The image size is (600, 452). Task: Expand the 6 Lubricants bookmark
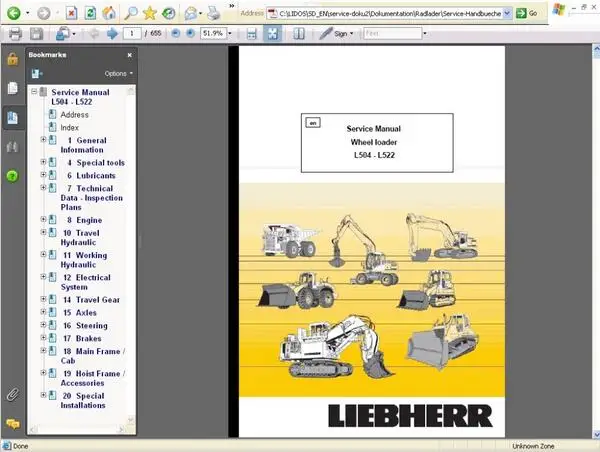click(43, 175)
